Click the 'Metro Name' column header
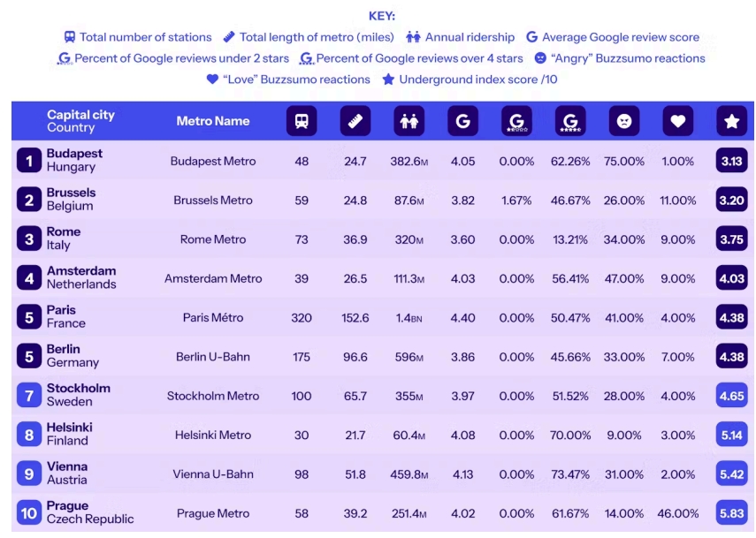Screen dimensions: 756x538 point(212,121)
